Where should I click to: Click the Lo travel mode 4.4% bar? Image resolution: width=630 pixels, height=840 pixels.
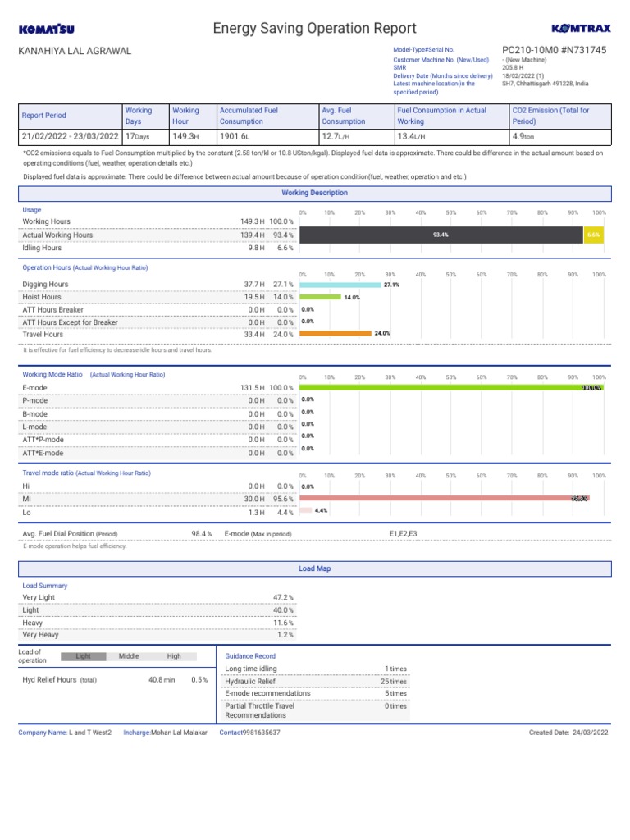[305, 510]
